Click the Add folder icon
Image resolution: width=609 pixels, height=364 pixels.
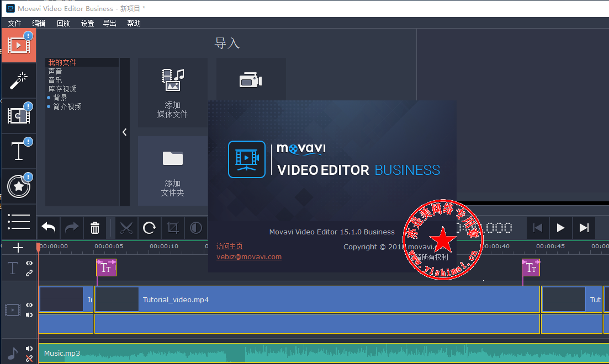click(173, 158)
